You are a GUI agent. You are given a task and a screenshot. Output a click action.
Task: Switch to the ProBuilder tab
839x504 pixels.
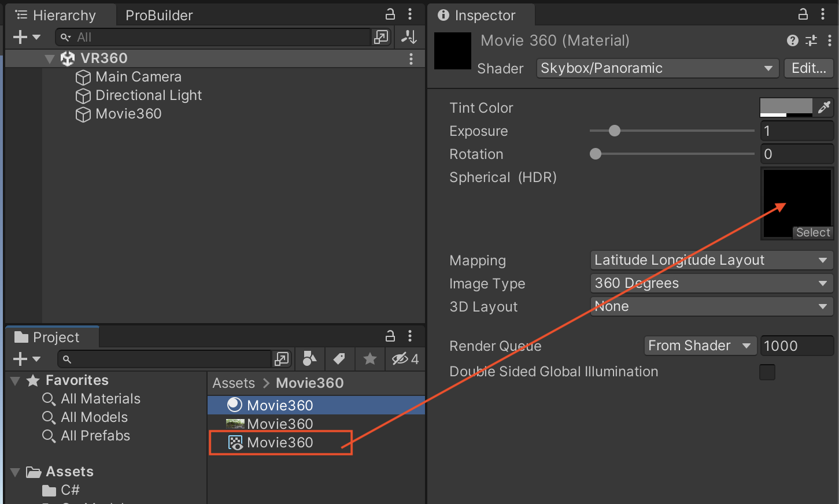pos(159,15)
